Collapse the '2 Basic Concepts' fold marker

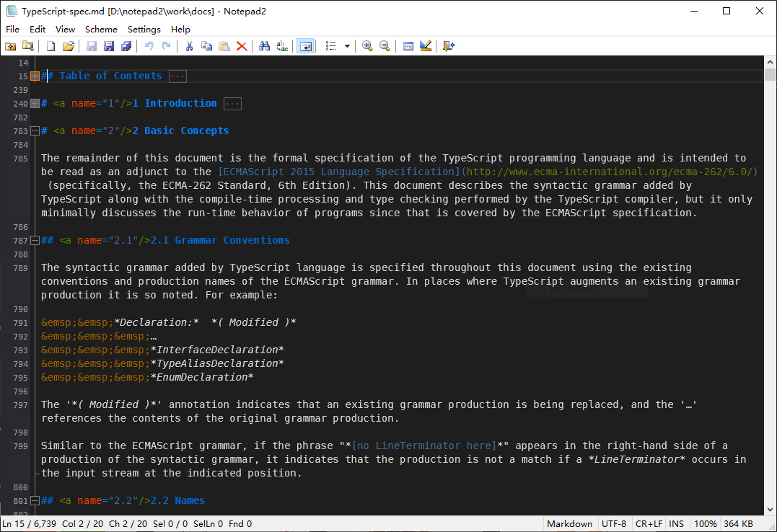click(x=35, y=130)
